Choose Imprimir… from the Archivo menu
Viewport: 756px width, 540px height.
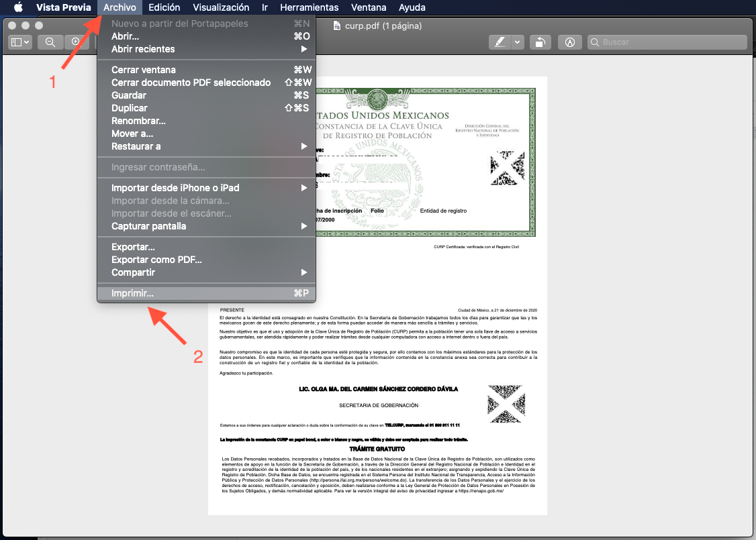click(x=132, y=293)
